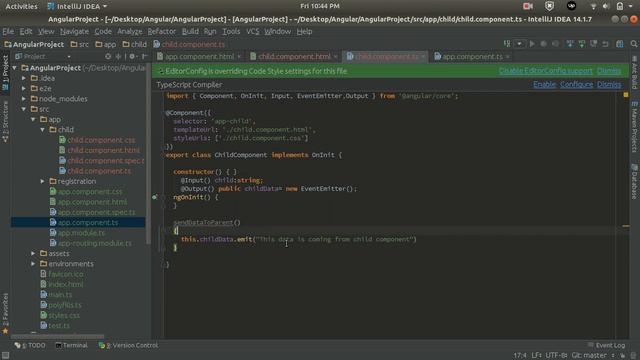
Task: Open the Terminal tool window button
Action: (x=71, y=345)
